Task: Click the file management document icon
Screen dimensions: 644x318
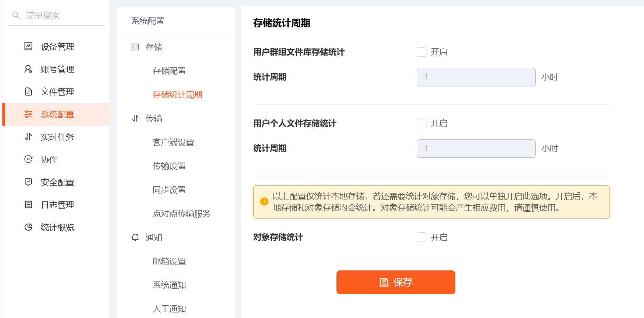Action: click(29, 92)
